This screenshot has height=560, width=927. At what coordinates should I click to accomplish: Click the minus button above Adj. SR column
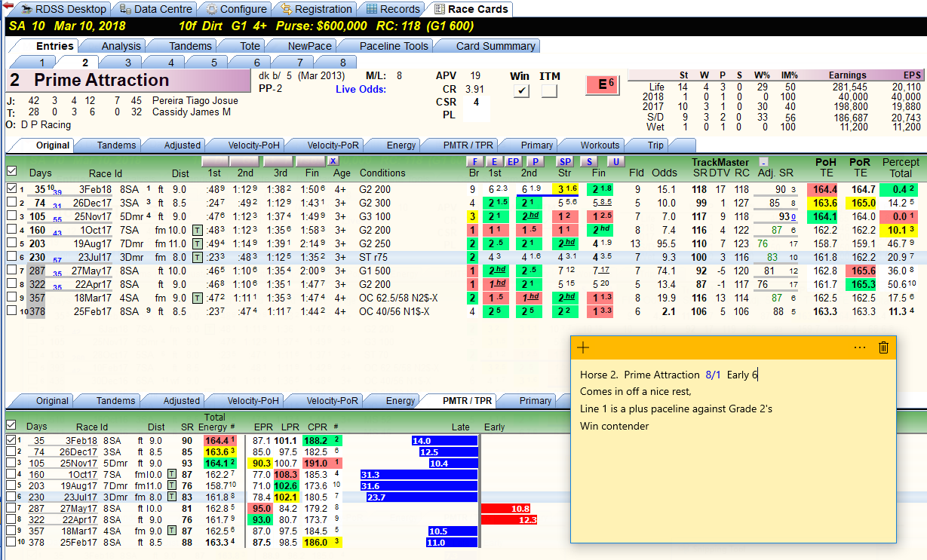763,162
